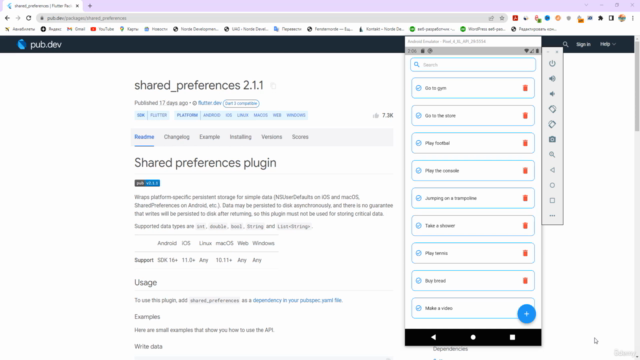640x360 pixels.
Task: Click emulator sidebar home circle
Action: pos(552,185)
